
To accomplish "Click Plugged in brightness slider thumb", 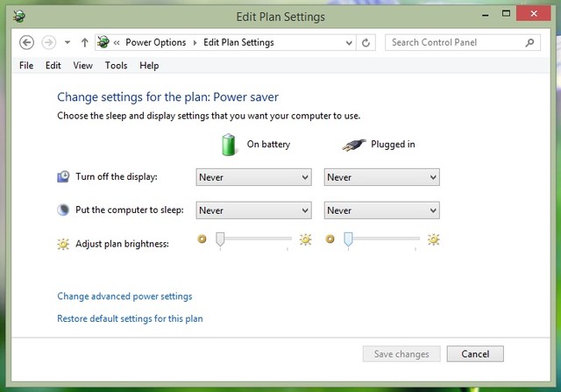I will (x=348, y=239).
